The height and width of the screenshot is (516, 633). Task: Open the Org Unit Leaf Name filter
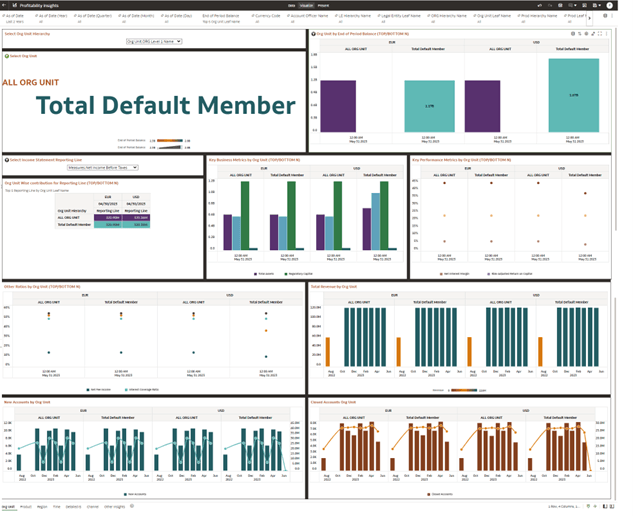pyautogui.click(x=492, y=18)
